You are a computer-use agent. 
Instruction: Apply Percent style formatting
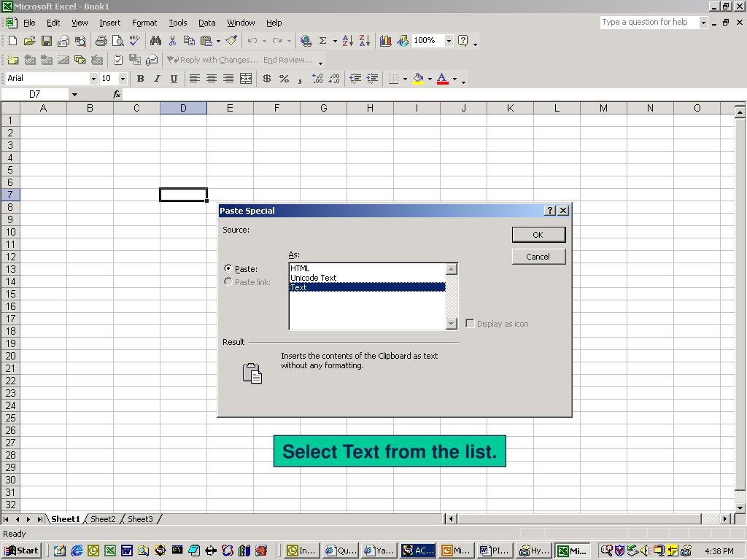pyautogui.click(x=284, y=79)
